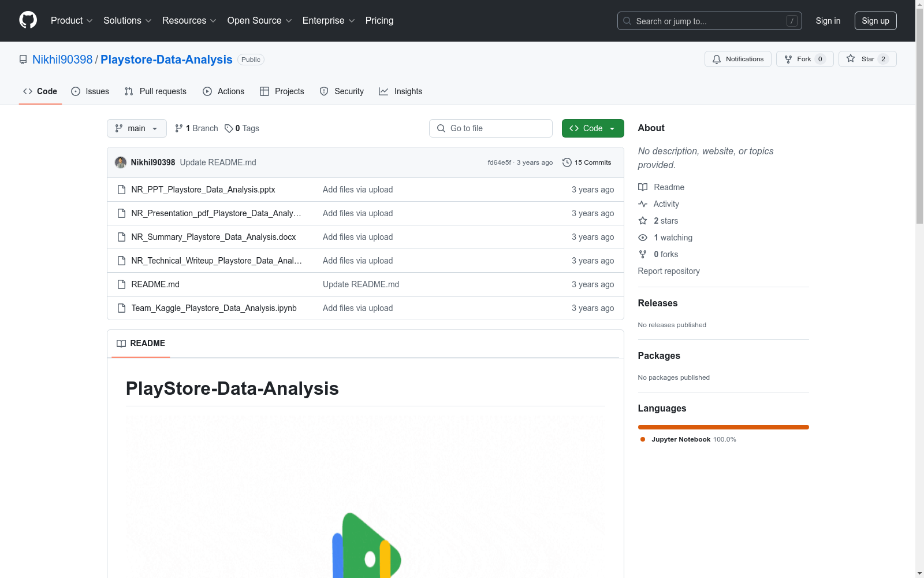The width and height of the screenshot is (924, 578).
Task: Click the file icon for NR_Technical_Writeup file
Action: [121, 261]
